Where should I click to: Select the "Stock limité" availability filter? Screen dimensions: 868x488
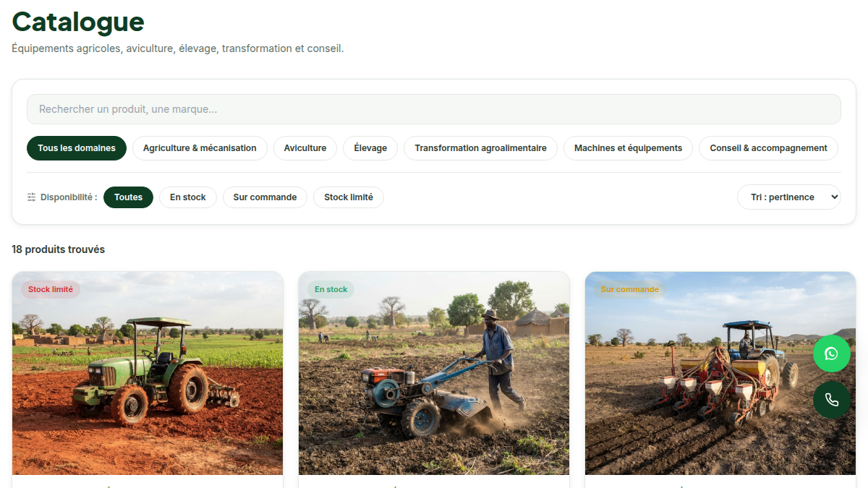pos(349,197)
